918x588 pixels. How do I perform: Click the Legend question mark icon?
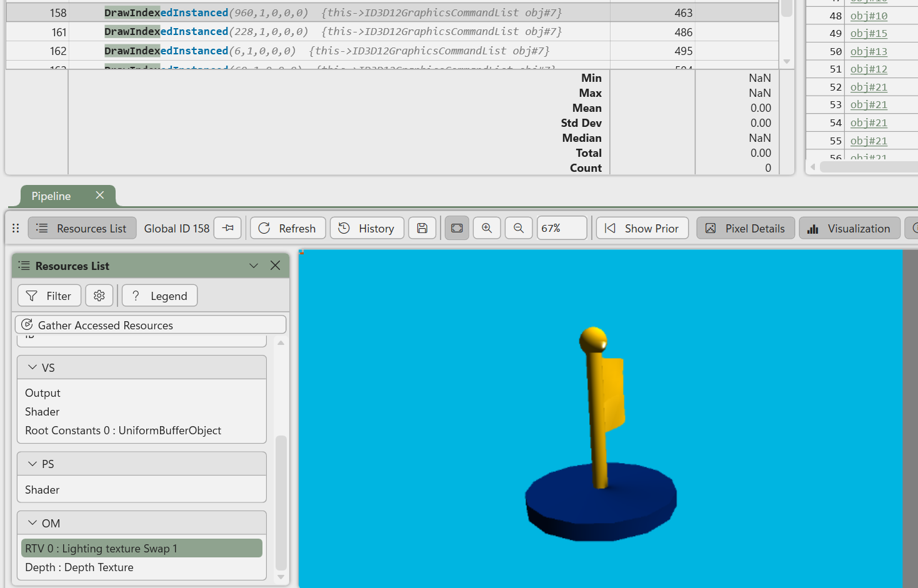coord(136,296)
